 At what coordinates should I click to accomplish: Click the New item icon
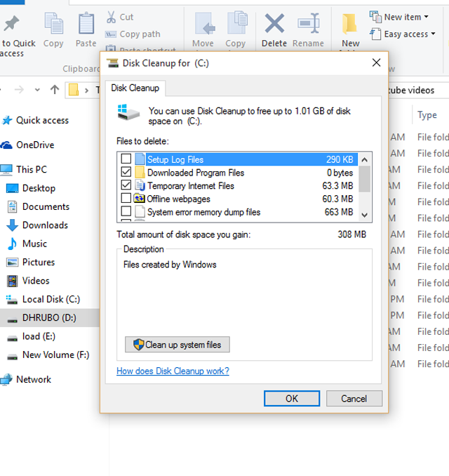tap(375, 17)
